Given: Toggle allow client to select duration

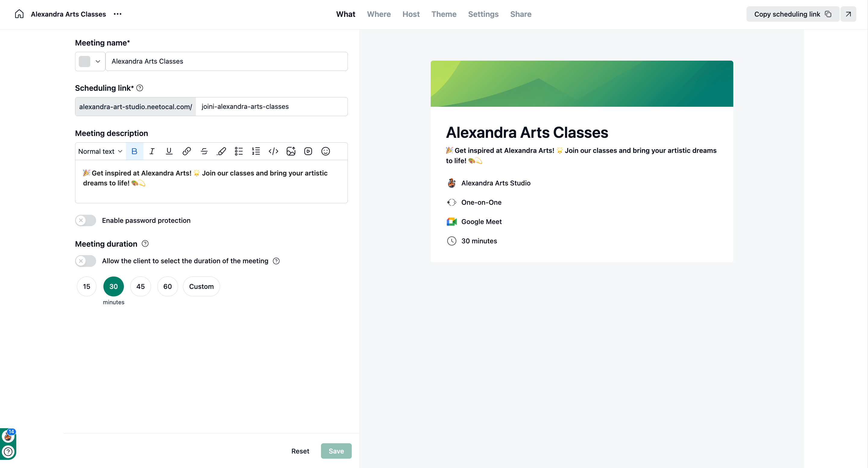Looking at the screenshot, I should pyautogui.click(x=86, y=261).
